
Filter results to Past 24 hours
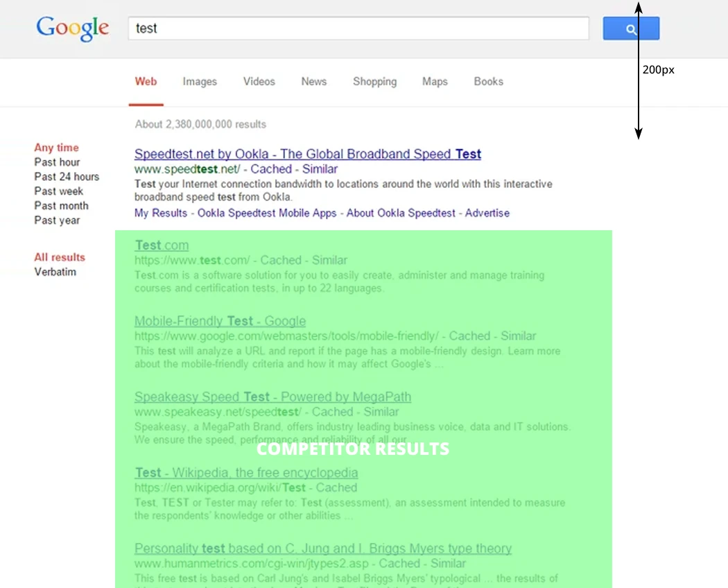tap(67, 177)
